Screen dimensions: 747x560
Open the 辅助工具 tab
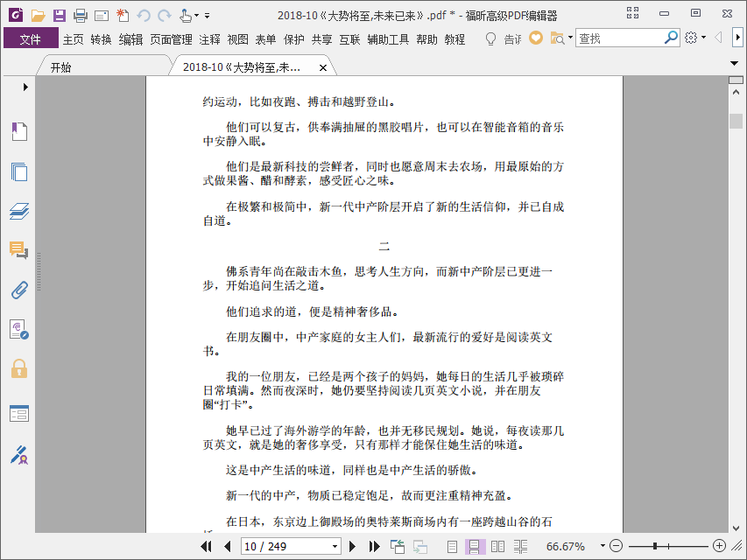click(388, 39)
